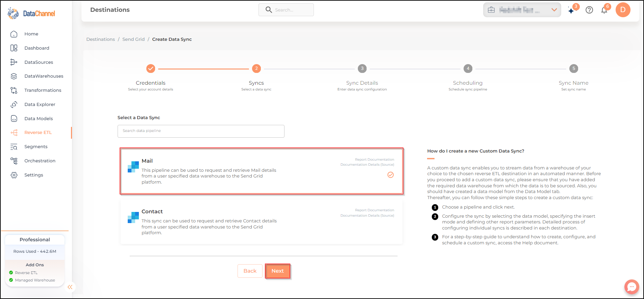Click the top Search box
Image resolution: width=644 pixels, height=299 pixels.
[286, 10]
